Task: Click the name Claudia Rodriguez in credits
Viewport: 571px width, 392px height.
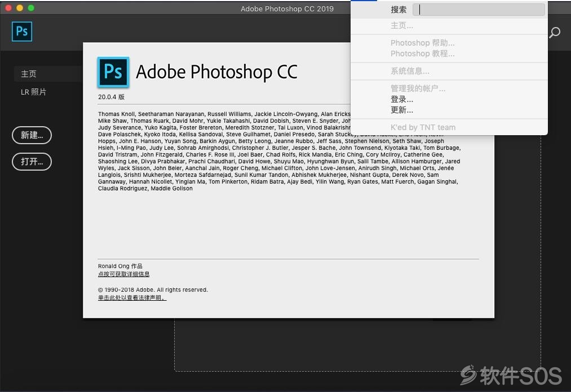Action: [123, 189]
